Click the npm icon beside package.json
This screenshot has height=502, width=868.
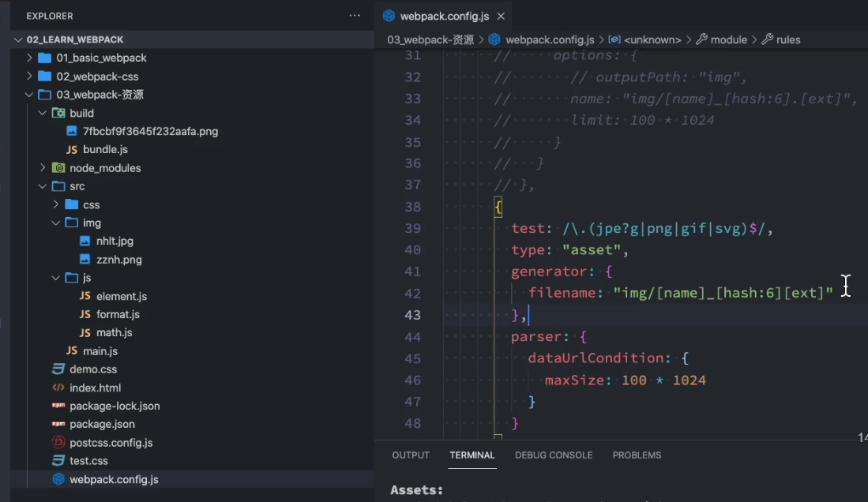tap(58, 424)
